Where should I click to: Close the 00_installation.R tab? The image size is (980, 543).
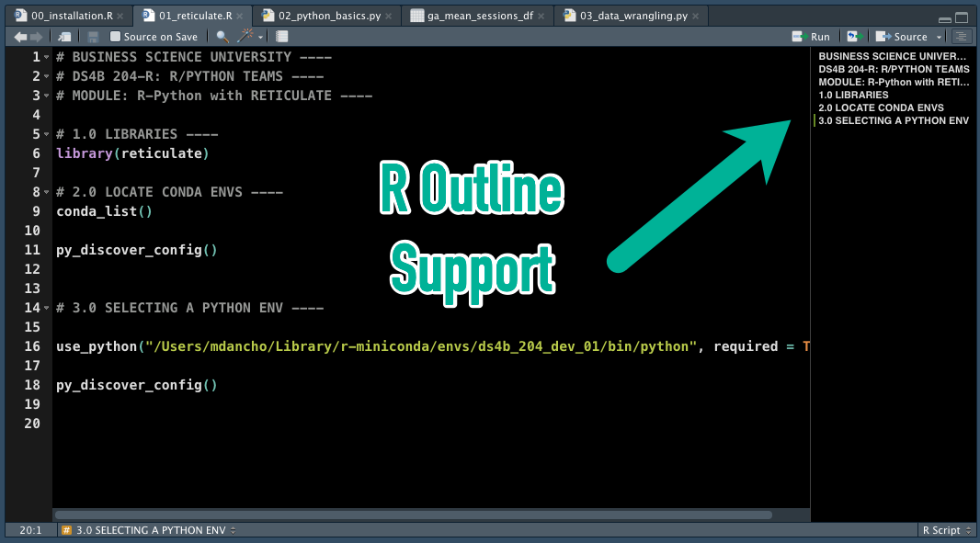(120, 17)
